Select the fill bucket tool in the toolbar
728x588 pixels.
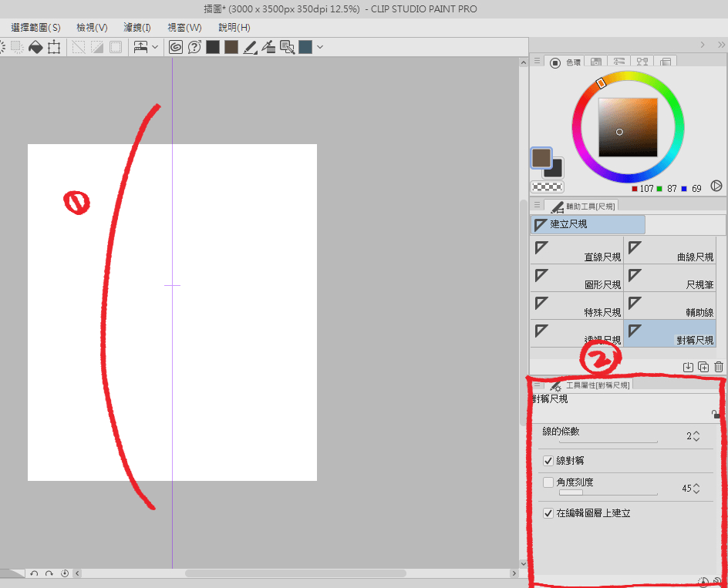coord(35,47)
